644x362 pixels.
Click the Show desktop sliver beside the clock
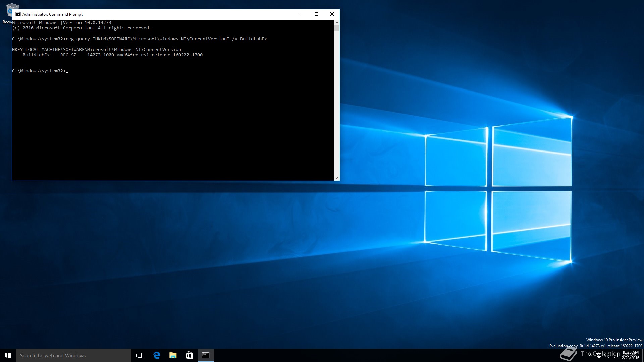(643, 355)
